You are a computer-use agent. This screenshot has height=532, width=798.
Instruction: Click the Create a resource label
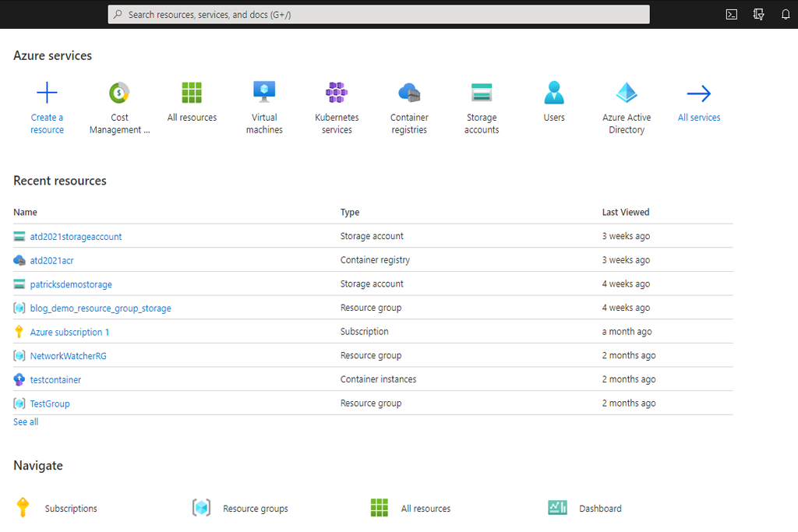[x=47, y=124]
